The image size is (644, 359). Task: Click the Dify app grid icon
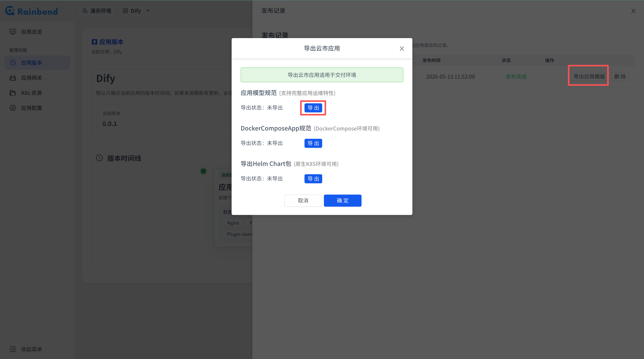click(x=125, y=11)
